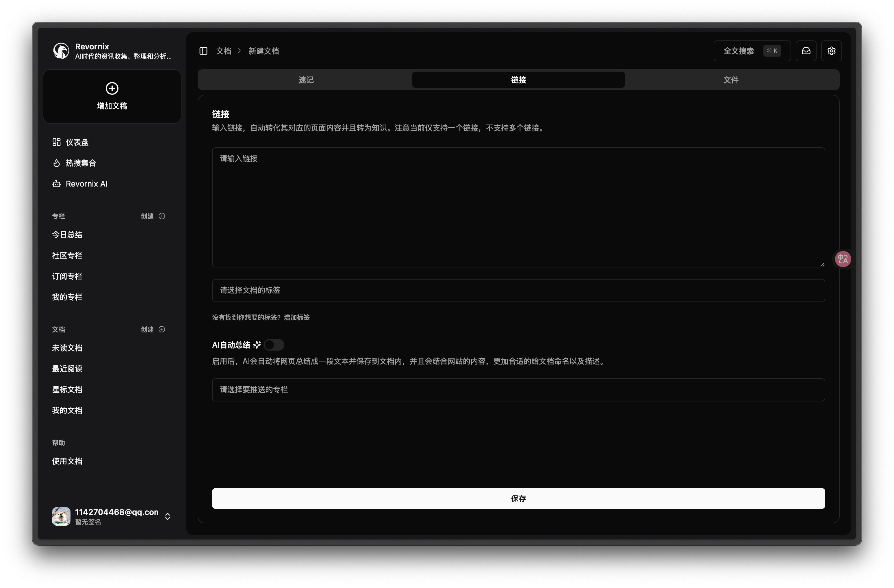894x588 pixels.
Task: Open the 请选择要推送的专栏 selector
Action: (x=518, y=390)
